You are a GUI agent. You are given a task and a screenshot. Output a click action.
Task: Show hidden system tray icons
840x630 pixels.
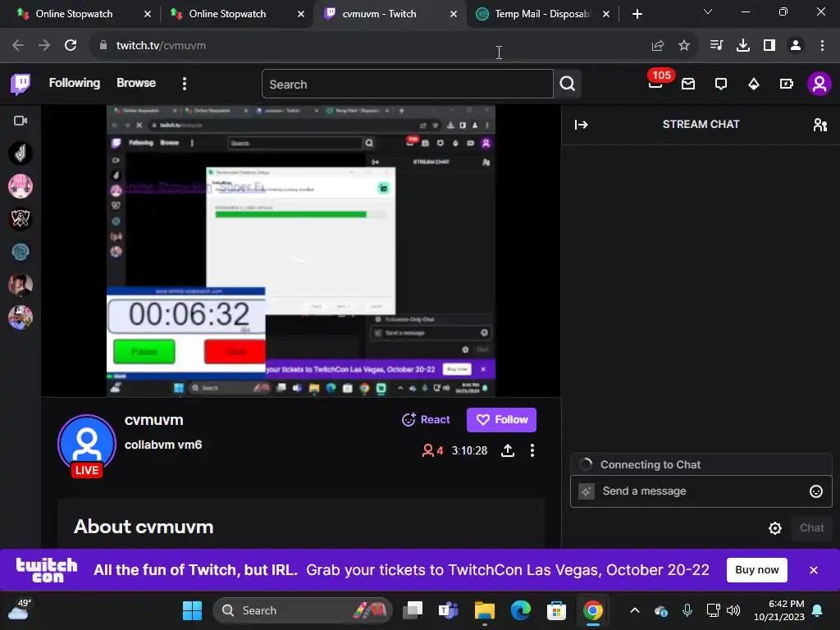tap(634, 610)
